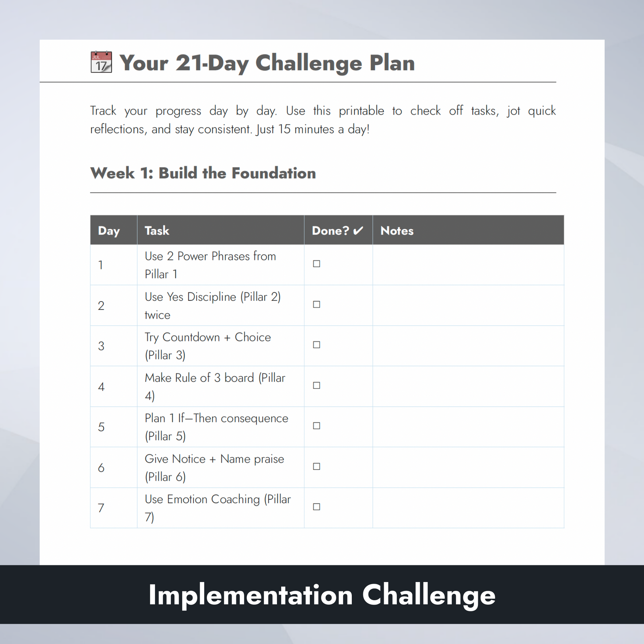Image resolution: width=644 pixels, height=644 pixels.
Task: Mark Day 4 Rule of 3 done
Action: [x=316, y=385]
